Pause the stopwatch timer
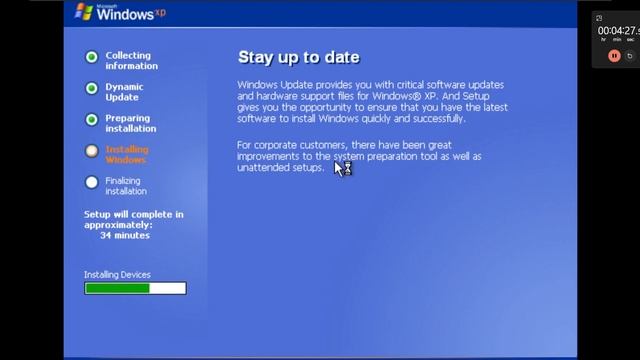The image size is (640, 360). [x=614, y=56]
